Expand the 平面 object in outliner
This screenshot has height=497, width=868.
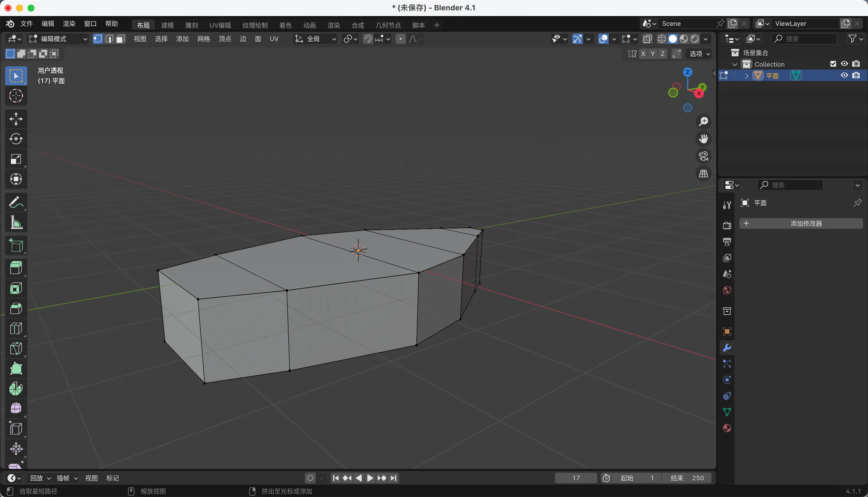click(x=747, y=76)
